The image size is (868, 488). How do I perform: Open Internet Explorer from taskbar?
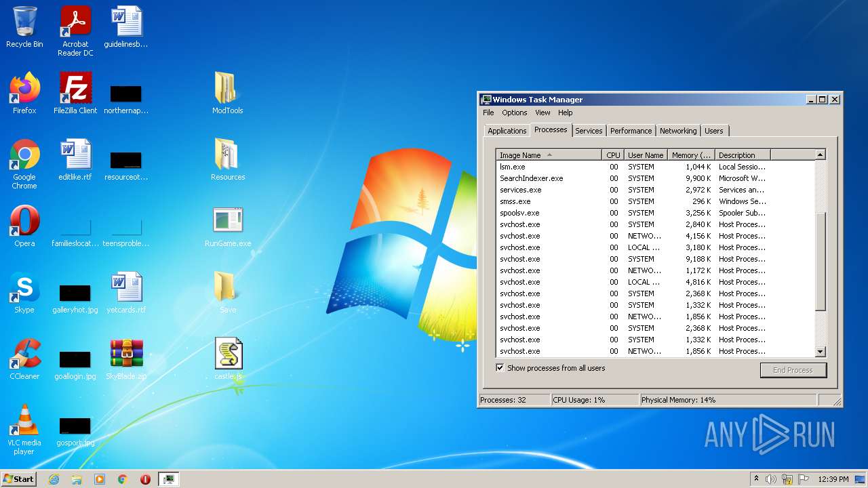[54, 479]
